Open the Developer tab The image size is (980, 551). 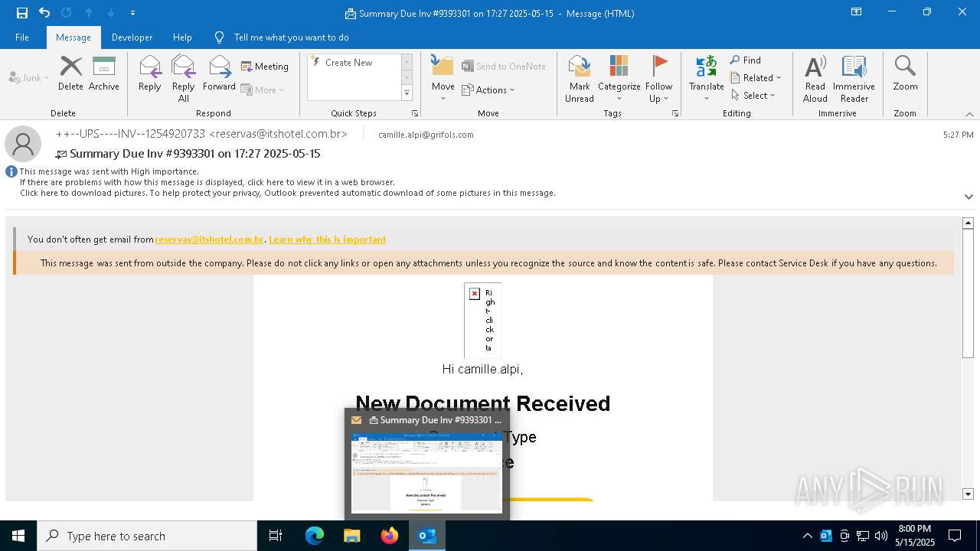point(132,37)
